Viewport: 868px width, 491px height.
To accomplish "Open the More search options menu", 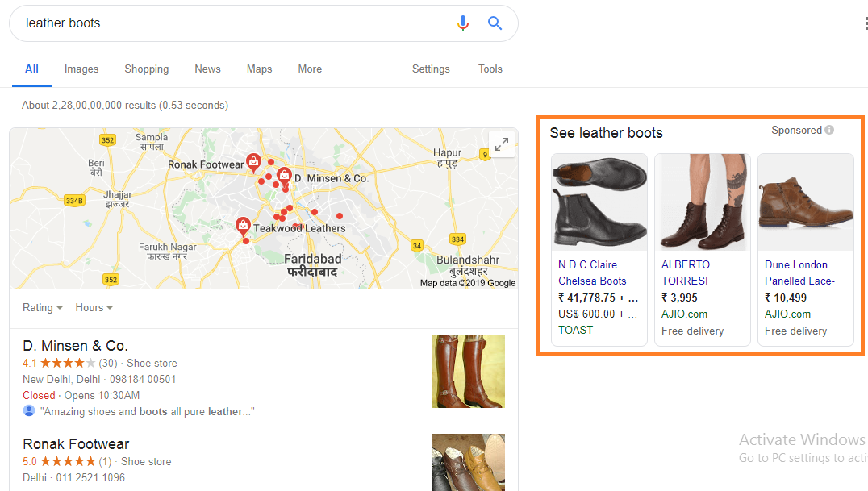I will 310,69.
